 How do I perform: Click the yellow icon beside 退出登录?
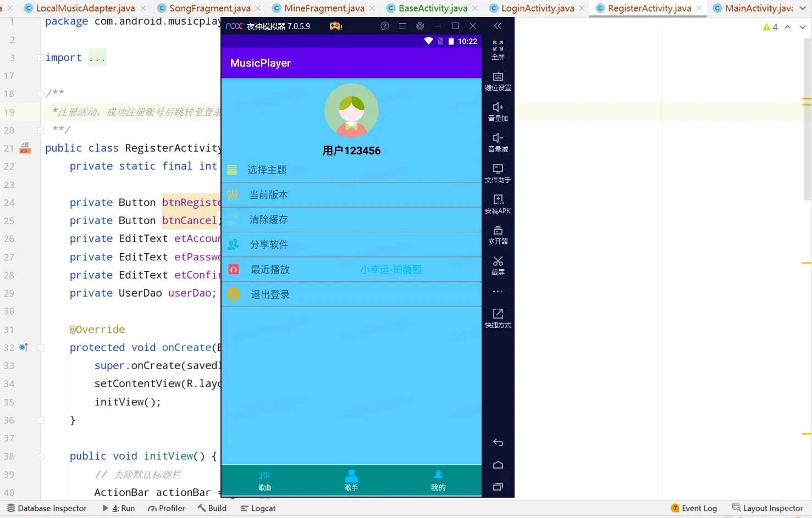pyautogui.click(x=234, y=294)
